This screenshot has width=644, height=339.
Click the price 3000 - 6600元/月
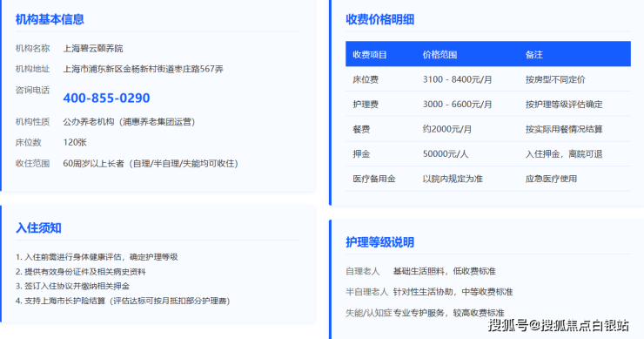457,105
